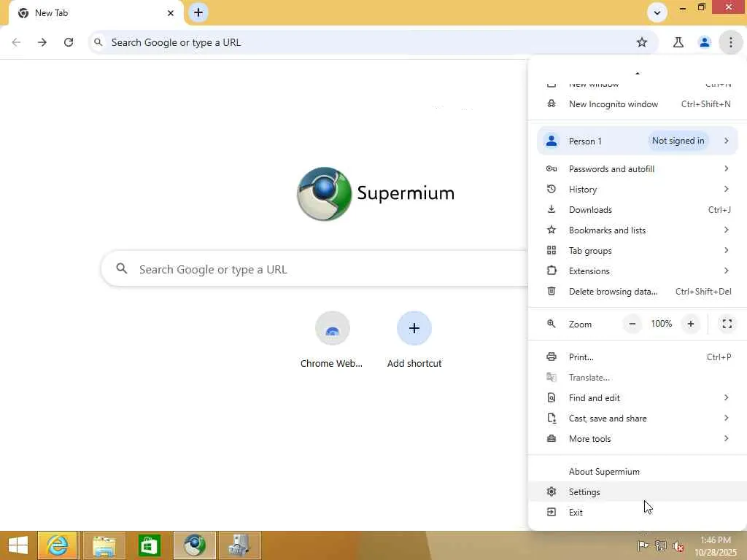Open Cast, save and share
The width and height of the screenshot is (747, 560).
pyautogui.click(x=638, y=418)
